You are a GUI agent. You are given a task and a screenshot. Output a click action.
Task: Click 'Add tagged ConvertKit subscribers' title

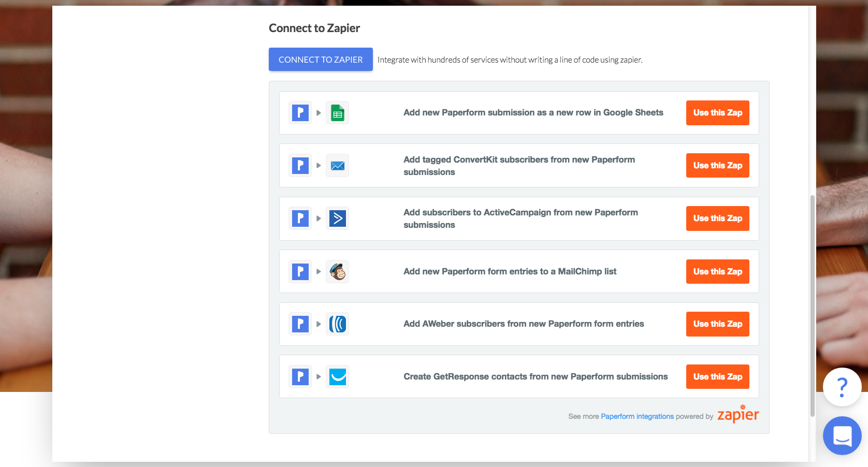(x=519, y=166)
